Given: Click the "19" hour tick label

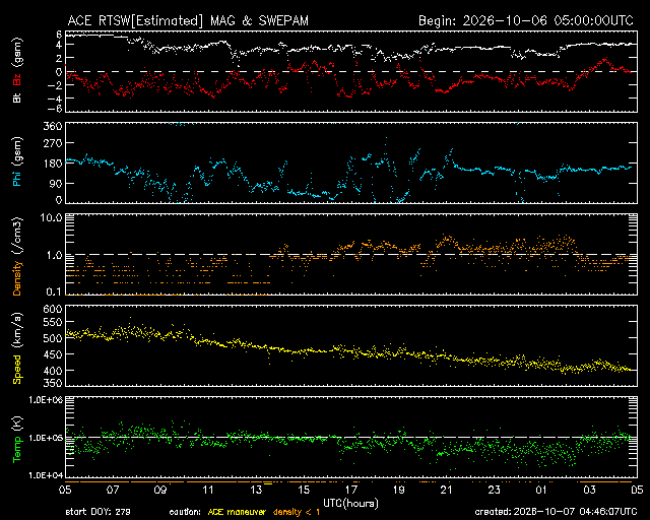Looking at the screenshot, I should [x=398, y=490].
